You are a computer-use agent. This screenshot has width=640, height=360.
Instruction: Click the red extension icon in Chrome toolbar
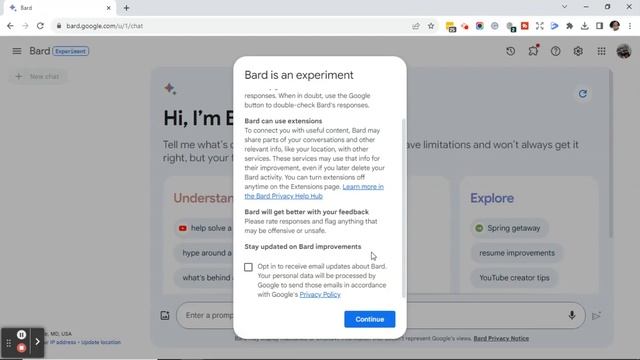click(x=524, y=26)
